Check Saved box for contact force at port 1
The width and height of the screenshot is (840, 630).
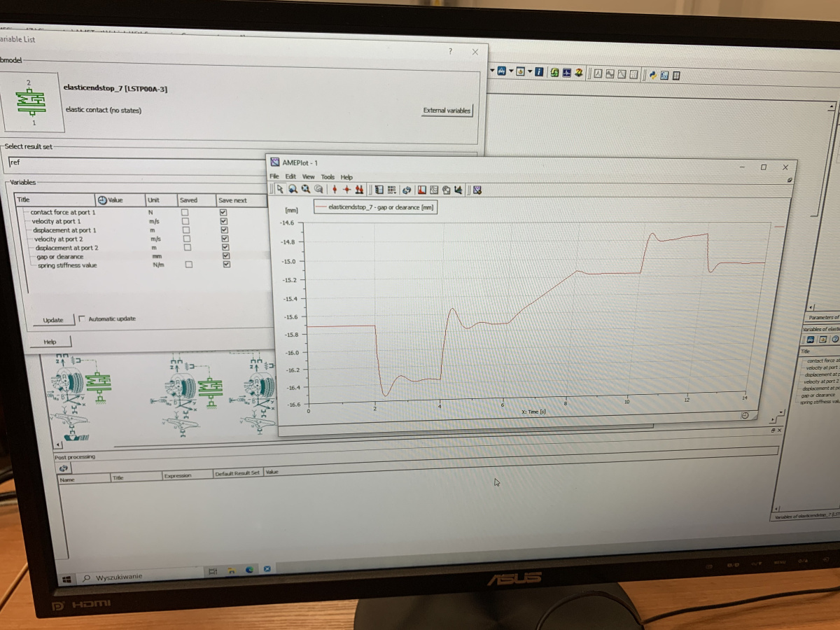(185, 211)
